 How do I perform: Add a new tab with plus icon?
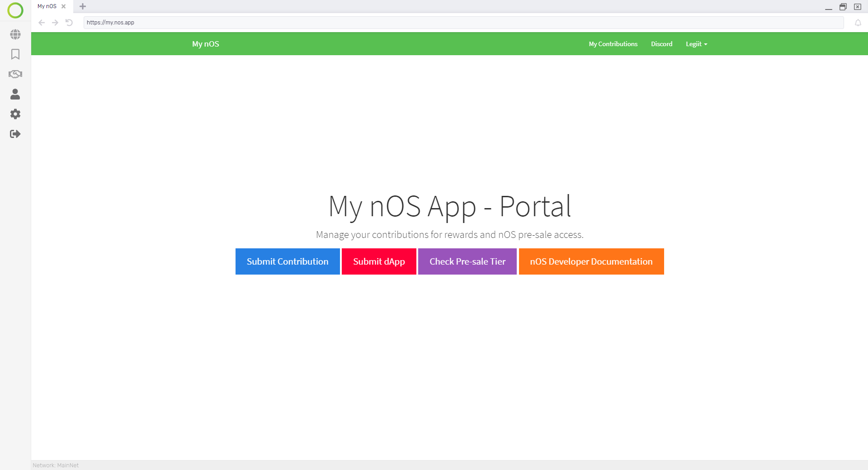click(x=83, y=6)
